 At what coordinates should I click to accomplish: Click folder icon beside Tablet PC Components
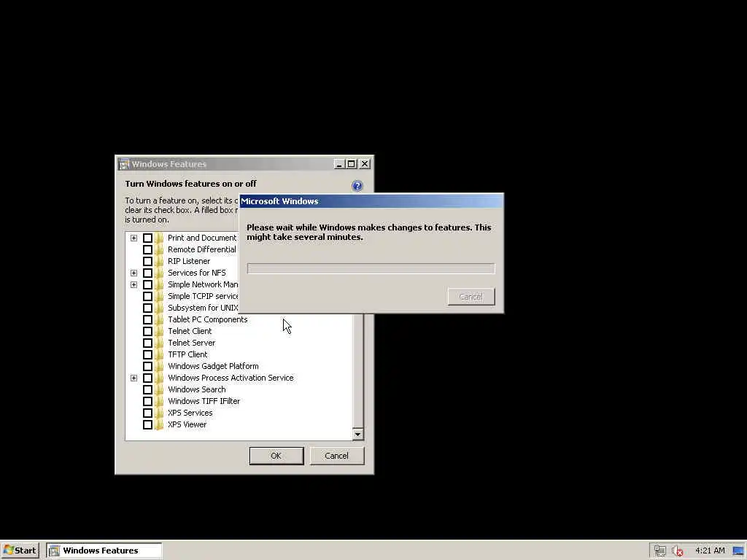click(159, 319)
